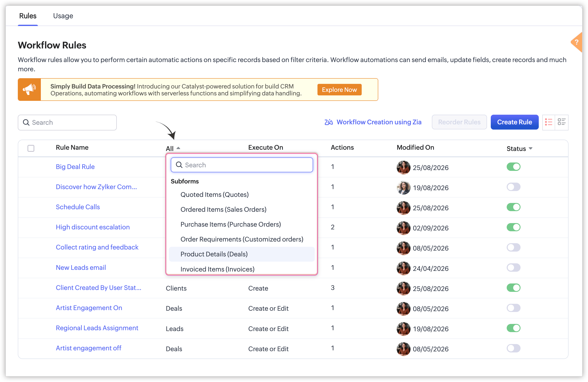Switch to detailed list view icon
The height and width of the screenshot is (382, 588).
click(x=562, y=122)
